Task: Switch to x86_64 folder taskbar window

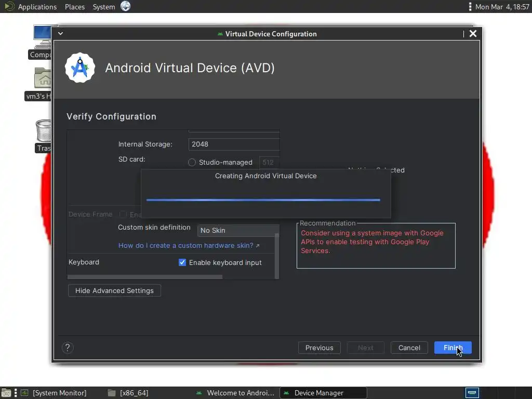Action: 134,393
